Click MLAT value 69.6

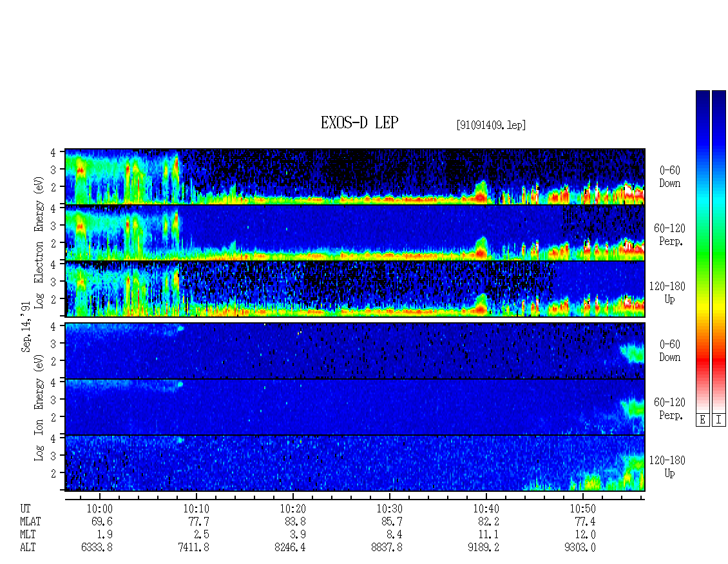[x=102, y=521]
